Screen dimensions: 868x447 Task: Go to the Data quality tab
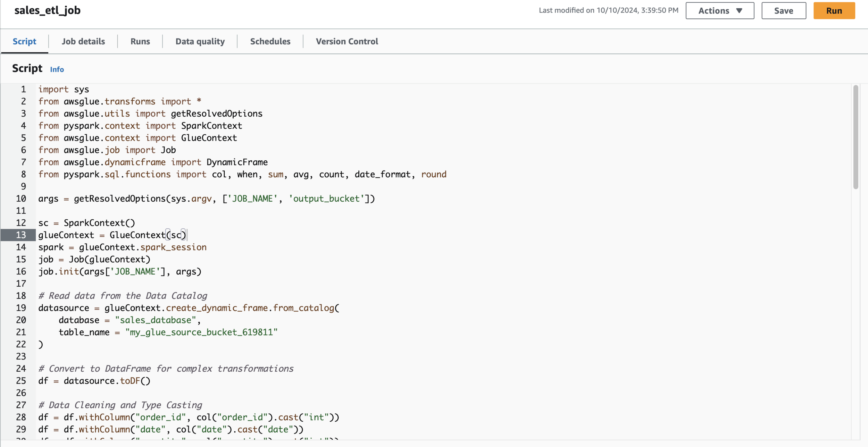200,41
